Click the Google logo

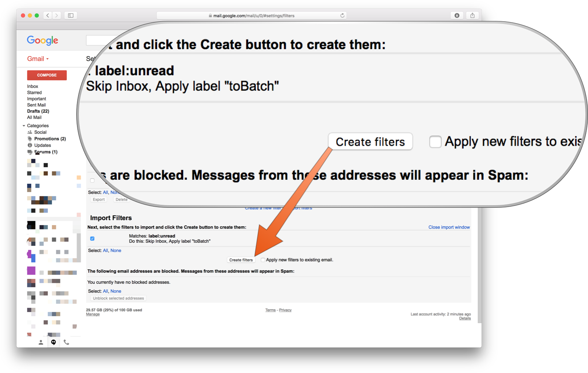click(x=42, y=40)
